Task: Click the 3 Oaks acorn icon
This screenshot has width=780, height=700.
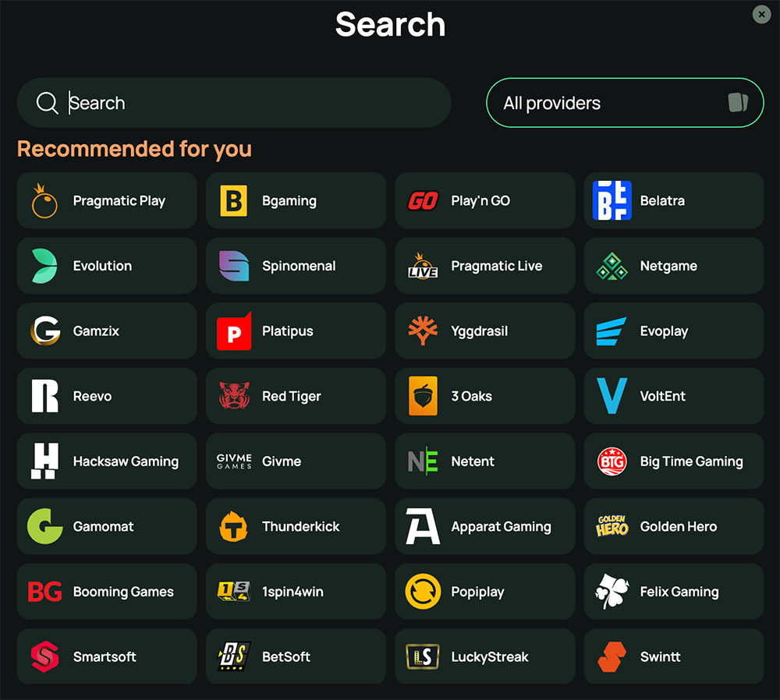Action: coord(423,396)
